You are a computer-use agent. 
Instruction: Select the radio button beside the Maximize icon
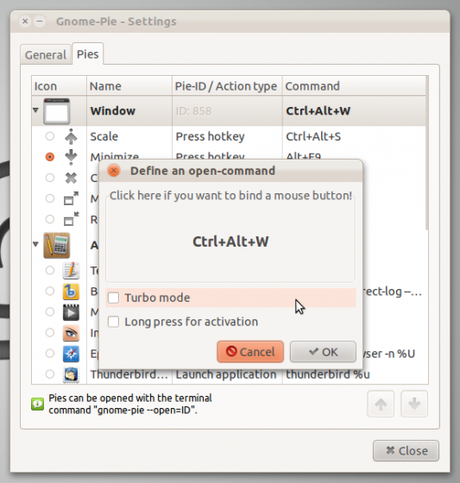(x=50, y=198)
